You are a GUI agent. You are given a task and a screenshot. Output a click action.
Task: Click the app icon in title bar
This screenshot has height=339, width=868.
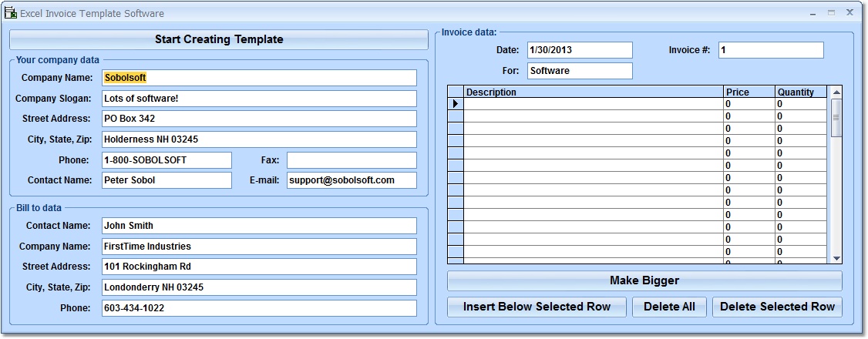coord(10,13)
